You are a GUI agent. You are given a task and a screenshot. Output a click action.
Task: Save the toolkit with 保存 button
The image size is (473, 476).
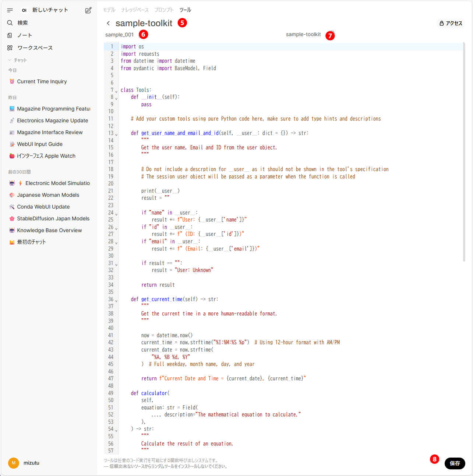point(455,463)
